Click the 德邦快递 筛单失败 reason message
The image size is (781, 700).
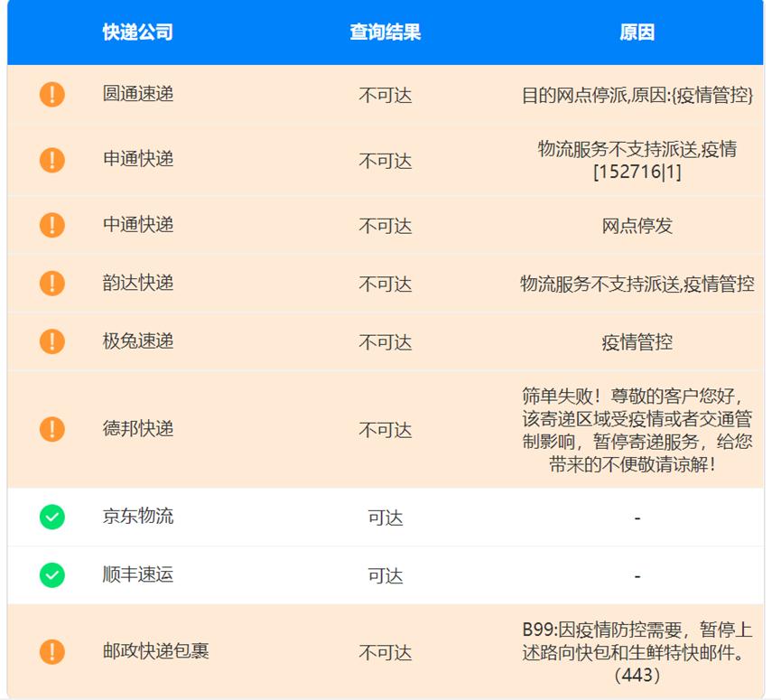coord(637,430)
